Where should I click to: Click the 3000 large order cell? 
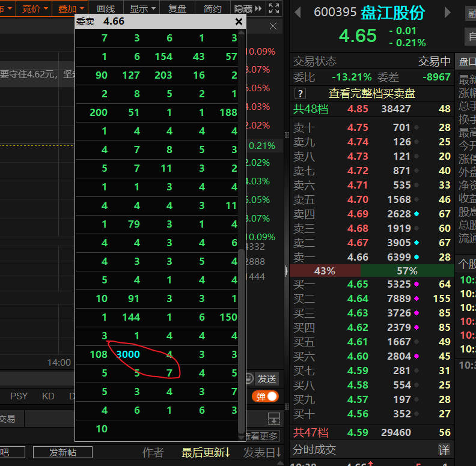pos(128,354)
